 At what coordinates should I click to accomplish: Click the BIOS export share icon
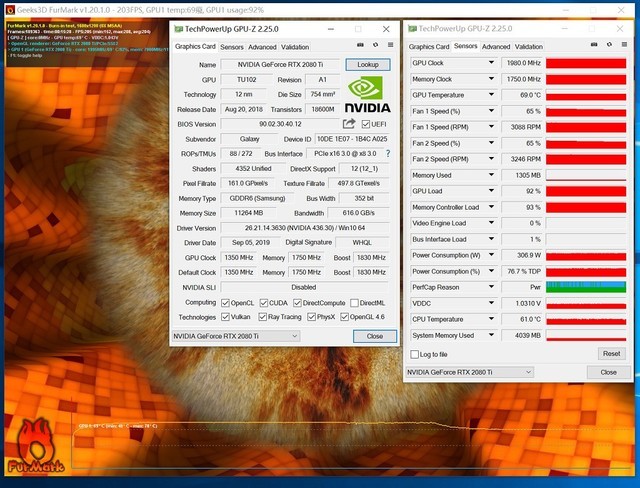point(349,123)
